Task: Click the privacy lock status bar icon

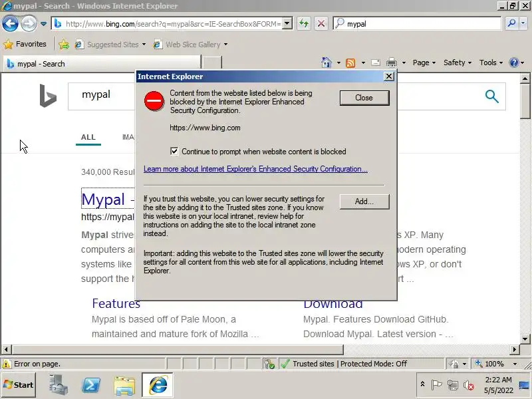Action: [454, 364]
